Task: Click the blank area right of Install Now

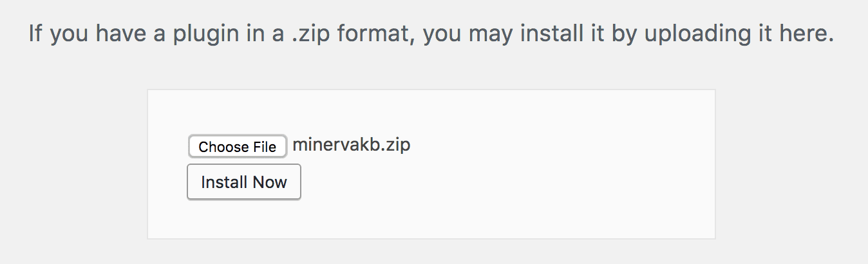Action: tap(483, 182)
